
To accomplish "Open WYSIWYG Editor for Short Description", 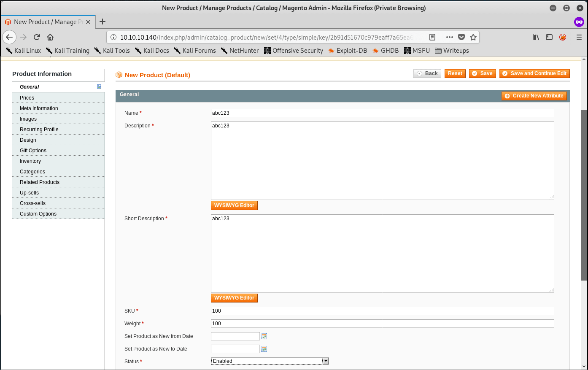I will [x=234, y=298].
